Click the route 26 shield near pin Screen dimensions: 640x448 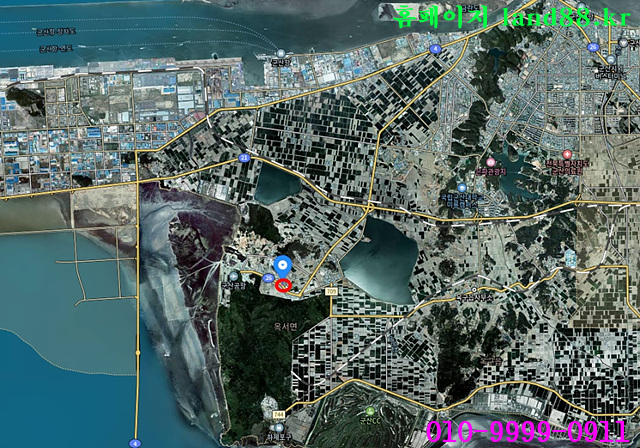coord(267,276)
